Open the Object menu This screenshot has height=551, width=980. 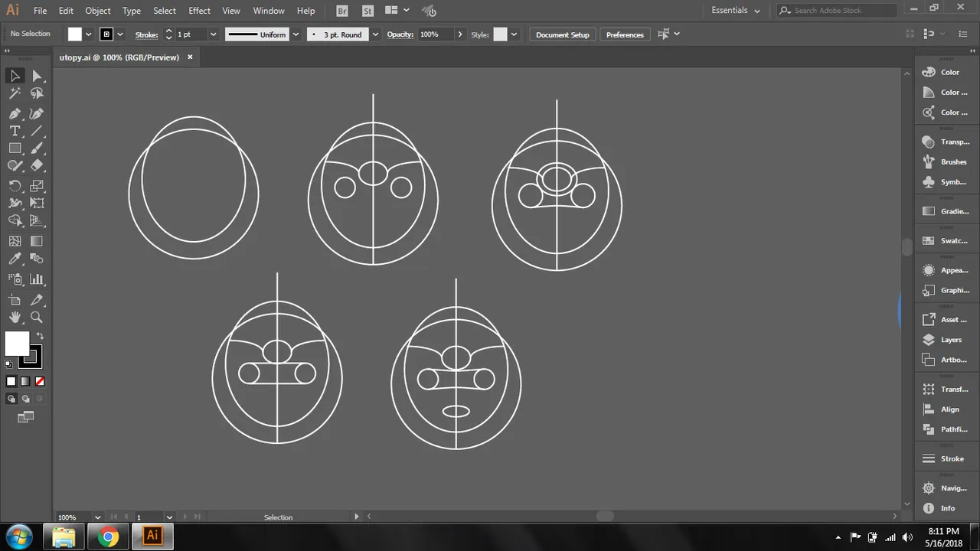98,11
